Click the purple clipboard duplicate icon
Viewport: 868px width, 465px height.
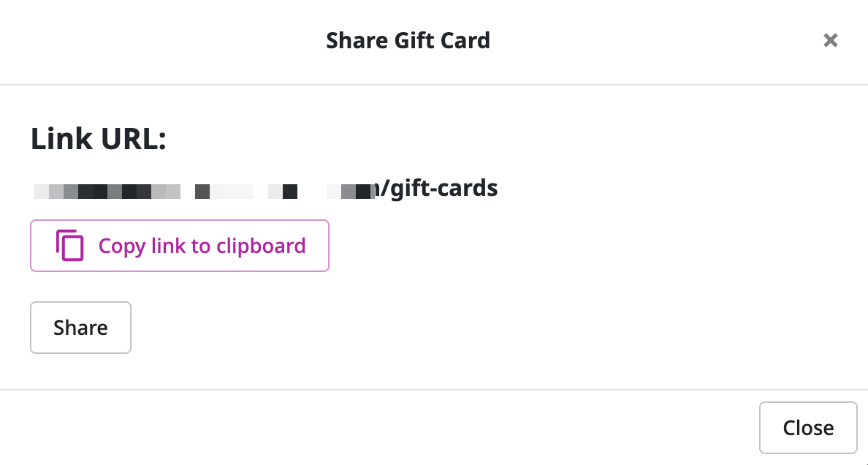[69, 245]
